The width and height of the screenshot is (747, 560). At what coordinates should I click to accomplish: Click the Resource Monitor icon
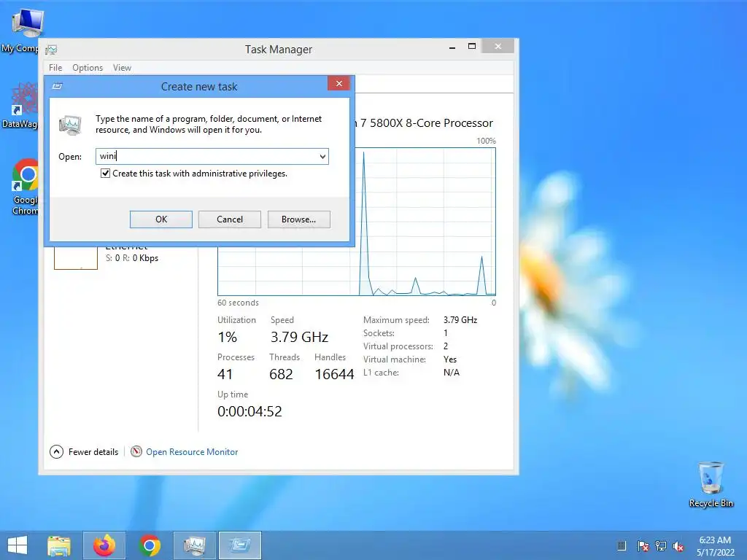(136, 451)
